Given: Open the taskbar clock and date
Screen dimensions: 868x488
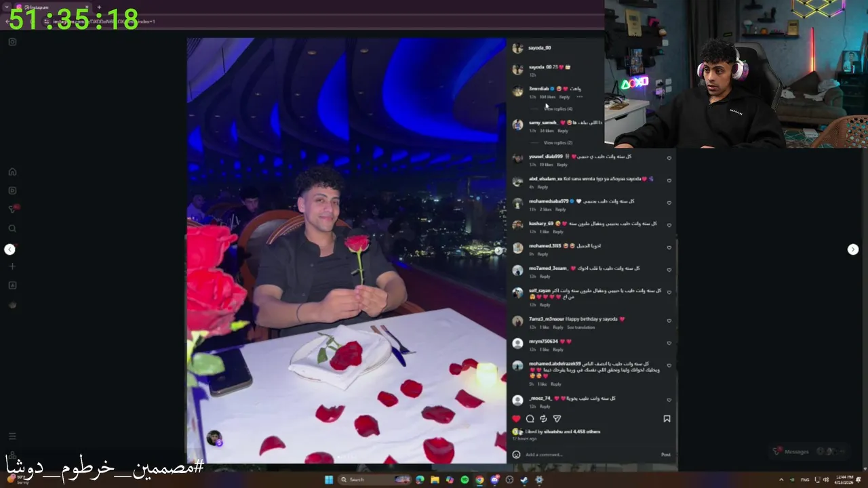Looking at the screenshot, I should tap(845, 480).
